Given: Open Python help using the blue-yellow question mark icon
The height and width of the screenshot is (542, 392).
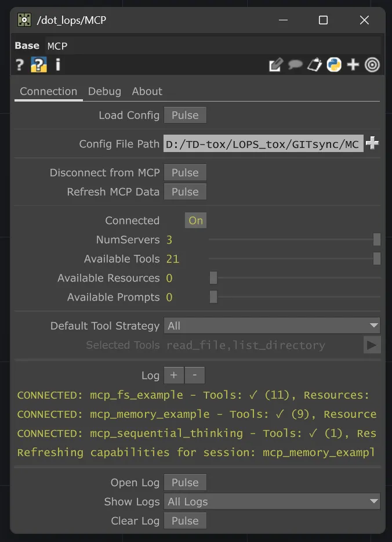Looking at the screenshot, I should (x=38, y=65).
